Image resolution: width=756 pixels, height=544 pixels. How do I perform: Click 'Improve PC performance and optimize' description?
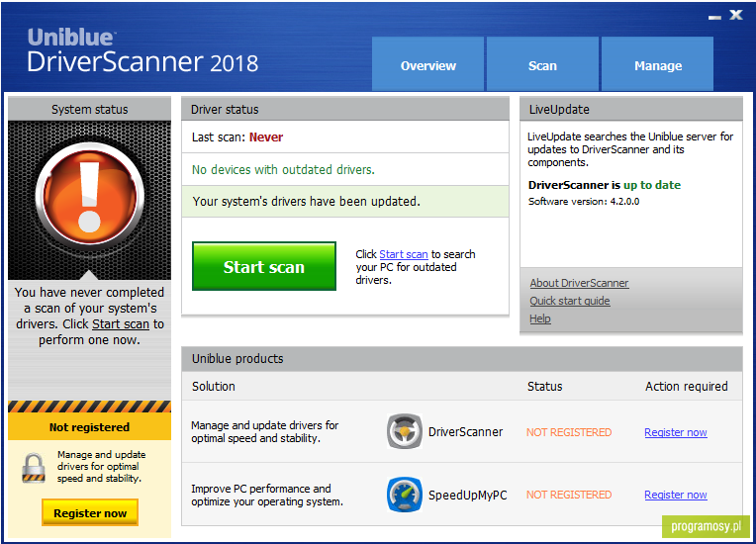[x=267, y=495]
